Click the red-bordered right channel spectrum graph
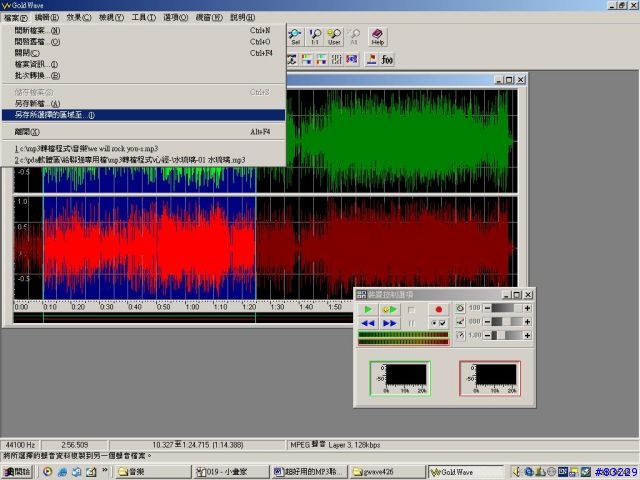The height and width of the screenshot is (480, 640). [x=490, y=378]
